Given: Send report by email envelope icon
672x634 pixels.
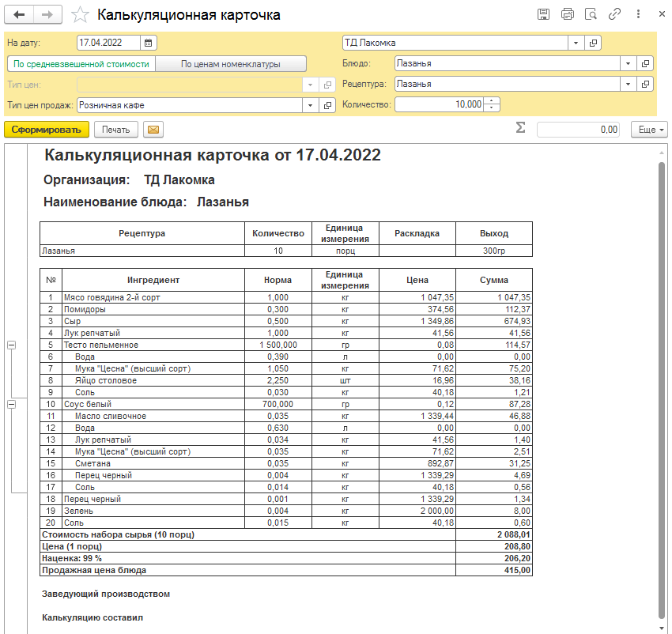Looking at the screenshot, I should [153, 130].
